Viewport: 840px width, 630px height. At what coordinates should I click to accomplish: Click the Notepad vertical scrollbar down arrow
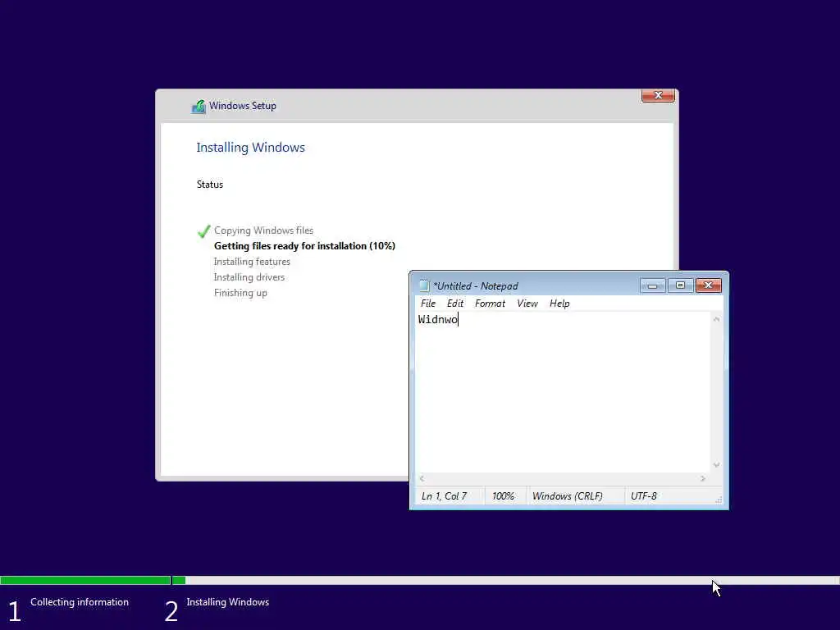[x=716, y=465]
